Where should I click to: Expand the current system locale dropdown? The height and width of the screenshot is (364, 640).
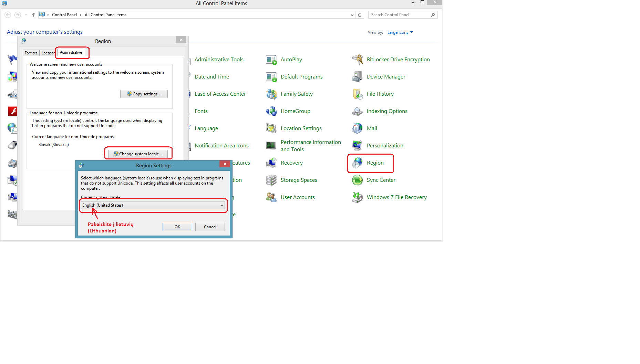tap(222, 205)
